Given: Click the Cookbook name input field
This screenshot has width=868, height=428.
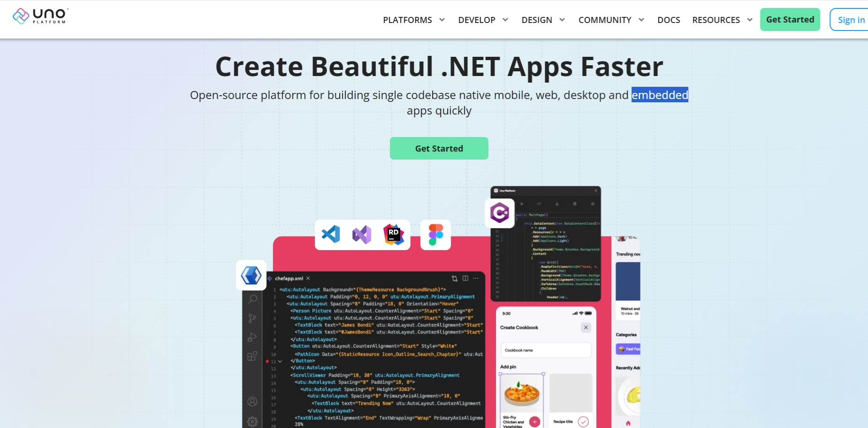Looking at the screenshot, I should pos(546,350).
